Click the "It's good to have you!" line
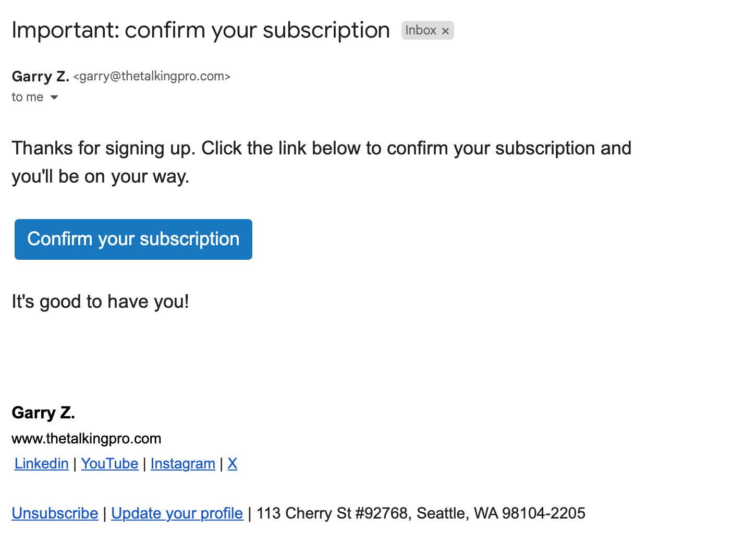This screenshot has width=756, height=554. [100, 302]
